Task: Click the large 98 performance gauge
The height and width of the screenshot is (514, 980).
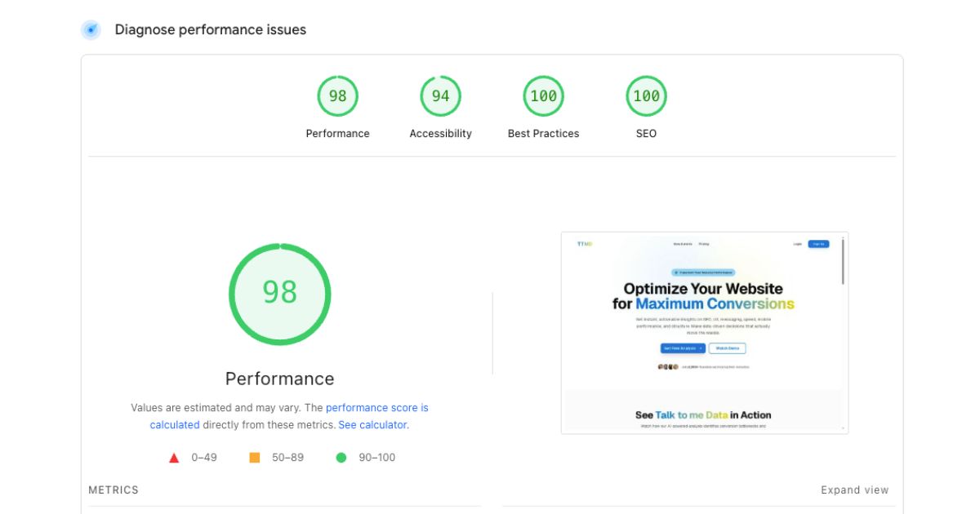Action: [x=279, y=292]
